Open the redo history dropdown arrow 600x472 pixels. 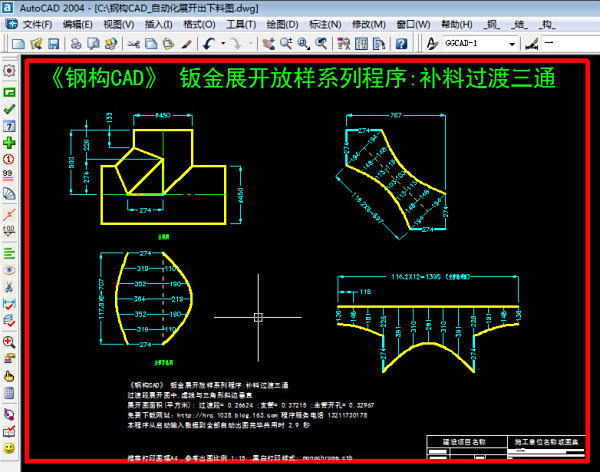click(x=251, y=44)
